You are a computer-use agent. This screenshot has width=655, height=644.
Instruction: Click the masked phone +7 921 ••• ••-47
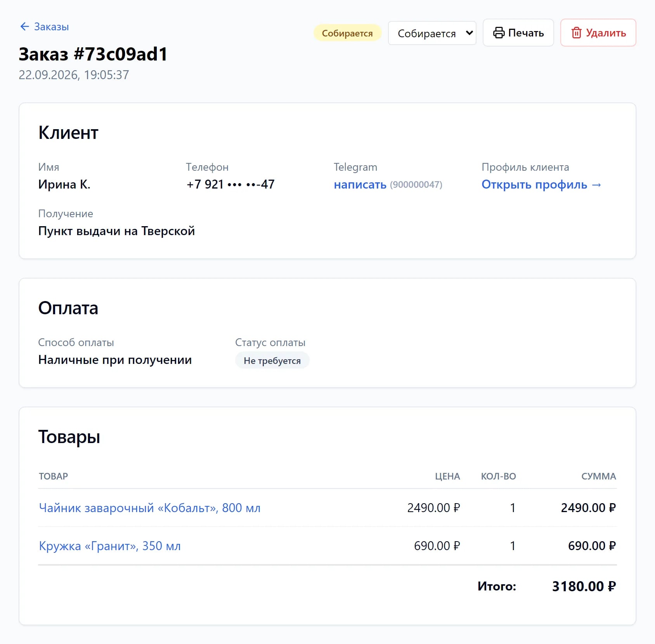click(230, 184)
